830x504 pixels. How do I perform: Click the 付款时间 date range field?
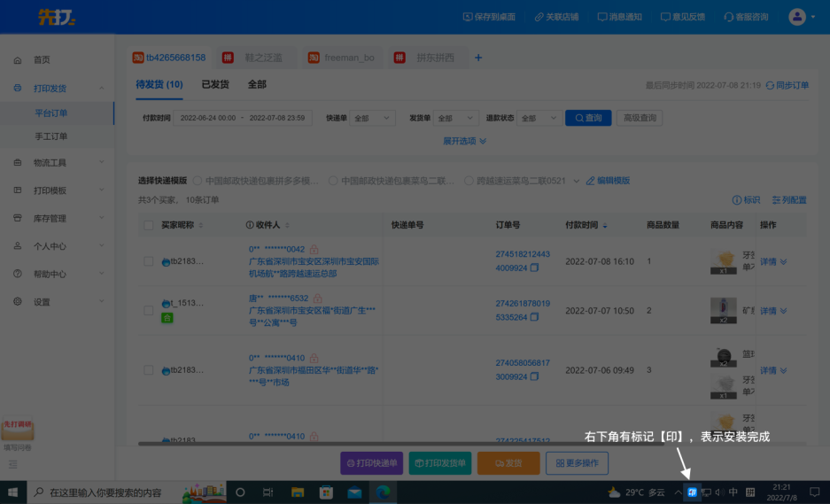242,118
